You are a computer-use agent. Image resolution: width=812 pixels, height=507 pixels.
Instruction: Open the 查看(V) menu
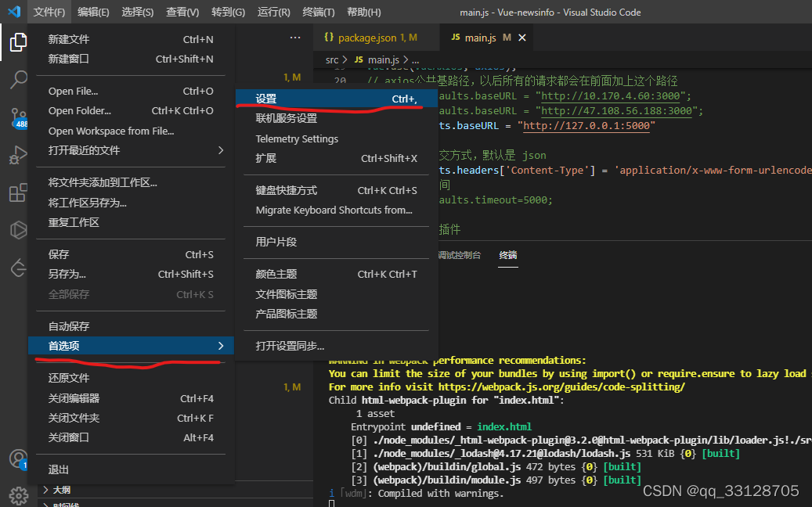point(182,12)
